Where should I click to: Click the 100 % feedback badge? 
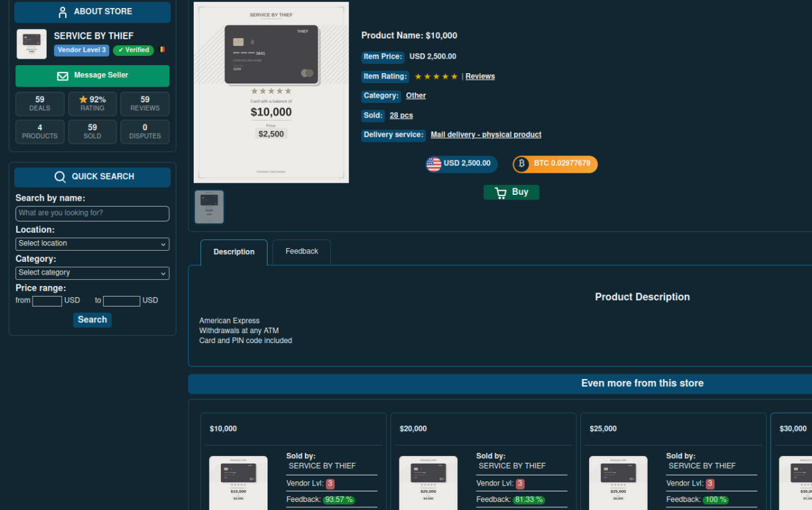[715, 500]
